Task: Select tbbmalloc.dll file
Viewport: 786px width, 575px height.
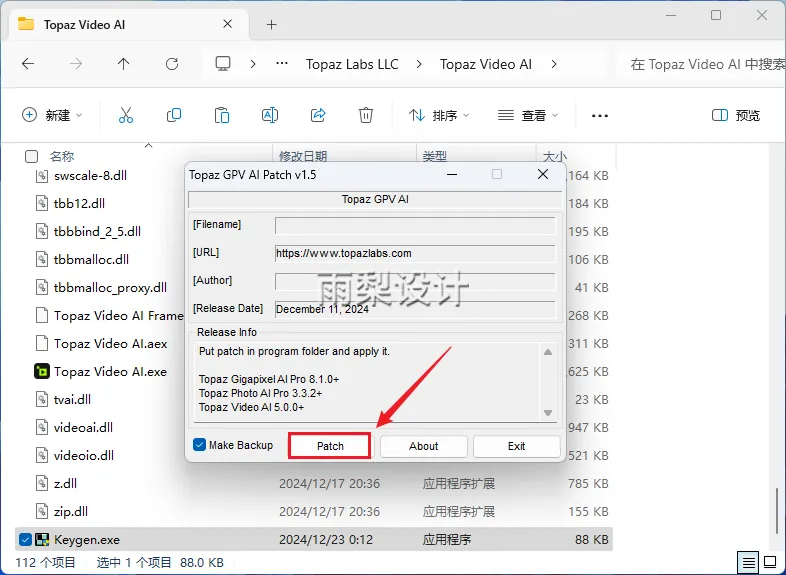Action: coord(91,260)
